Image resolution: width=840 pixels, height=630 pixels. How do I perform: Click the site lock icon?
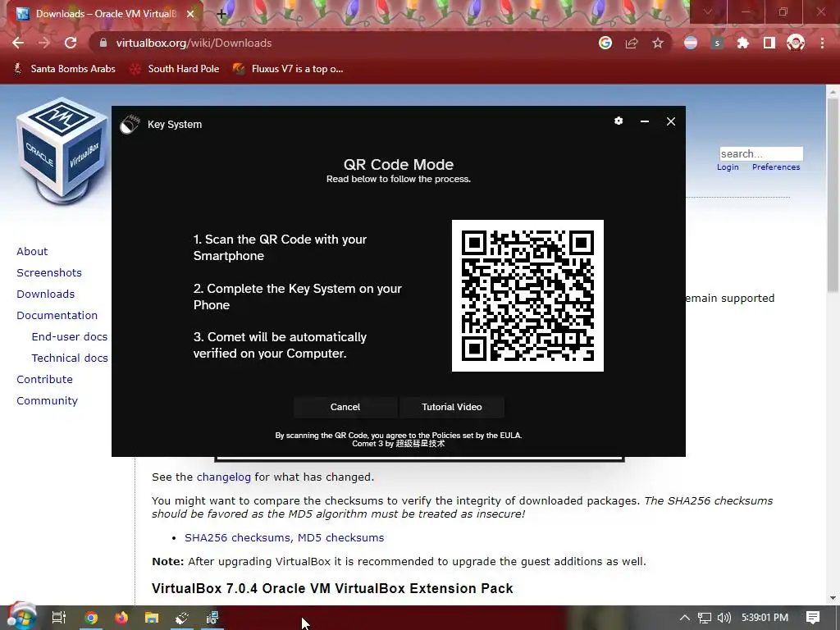(103, 43)
